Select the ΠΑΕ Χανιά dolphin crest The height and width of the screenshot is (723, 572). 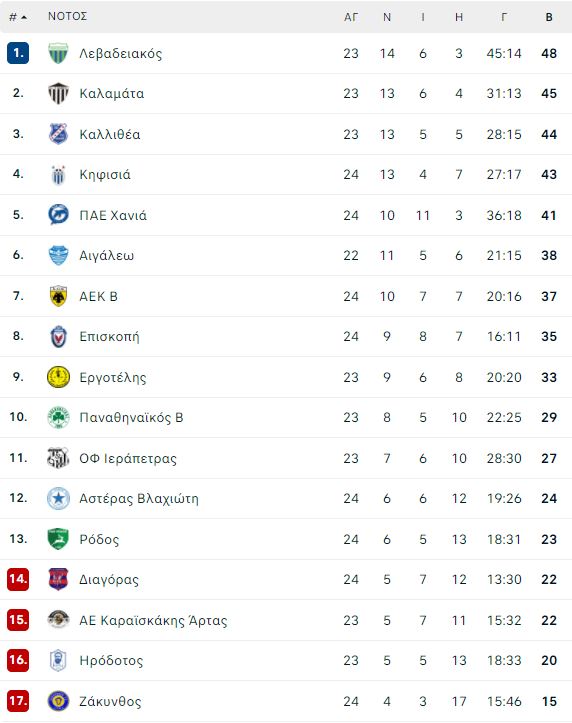click(x=59, y=215)
